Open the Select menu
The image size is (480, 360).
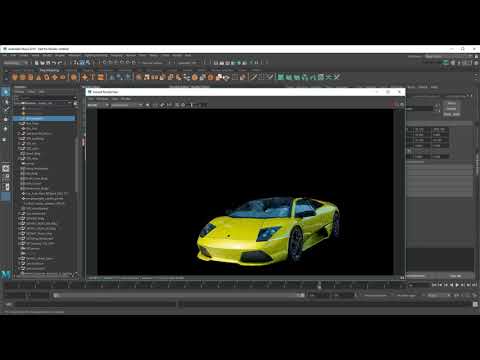36,55
